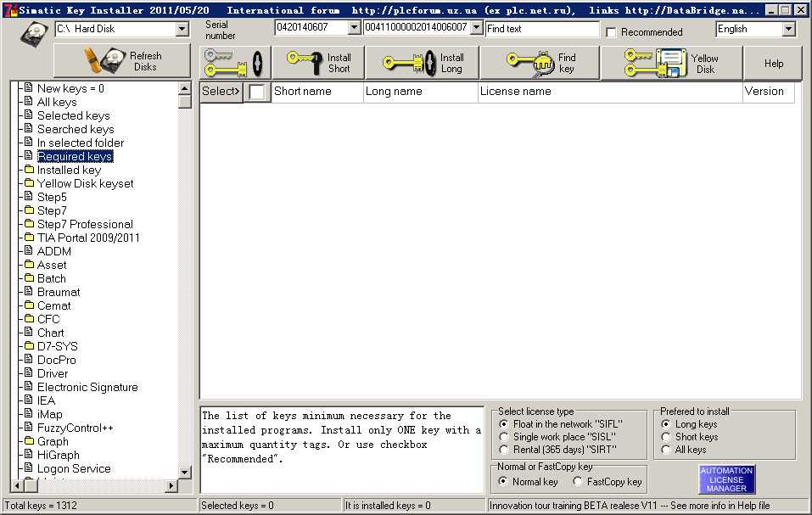Image resolution: width=812 pixels, height=515 pixels.
Task: Click the hard disk icon at top left
Action: pyautogui.click(x=36, y=32)
